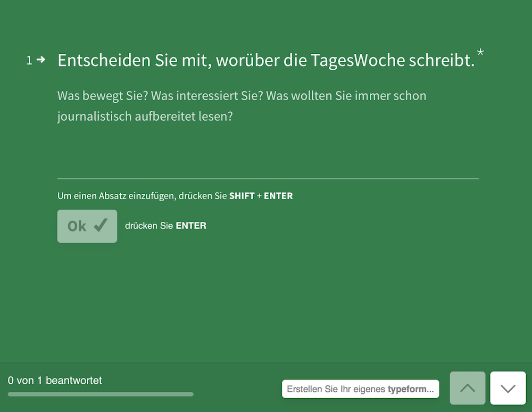Click the question number 1 label
Viewport: 532px width, 412px height.
point(29,60)
